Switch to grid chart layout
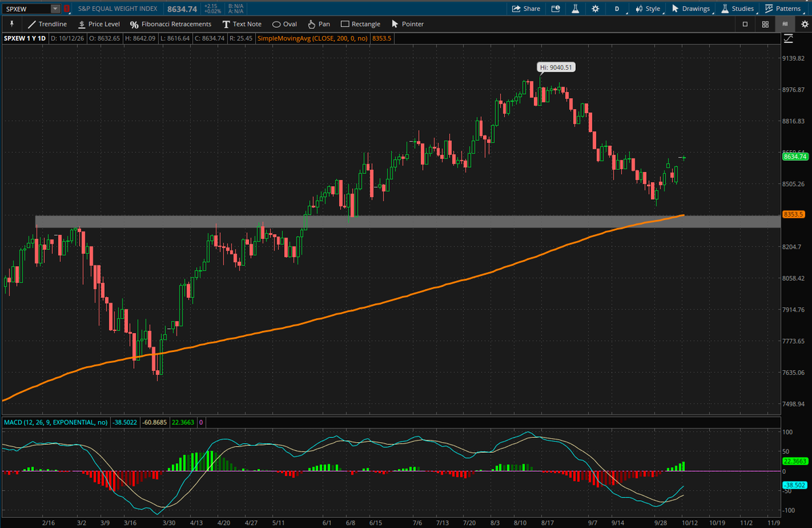 click(x=765, y=24)
